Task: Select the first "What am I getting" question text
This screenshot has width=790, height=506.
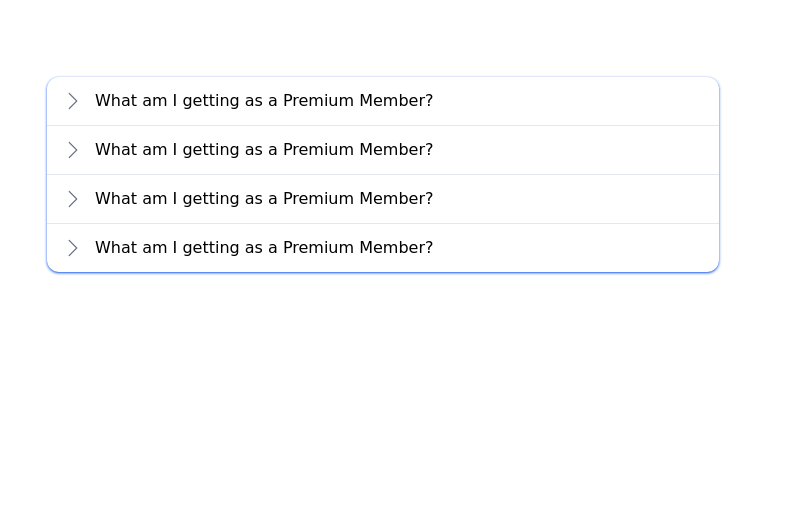Action: point(264,101)
